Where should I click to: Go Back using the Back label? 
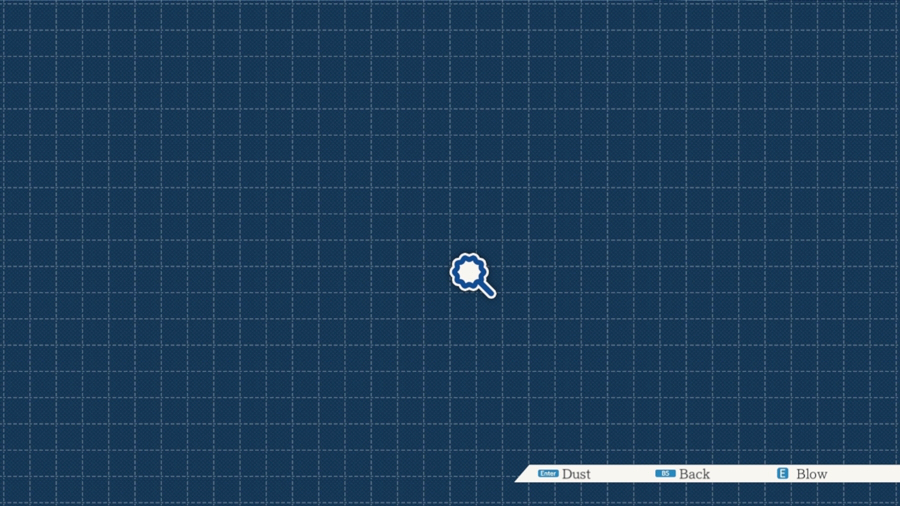coord(695,474)
